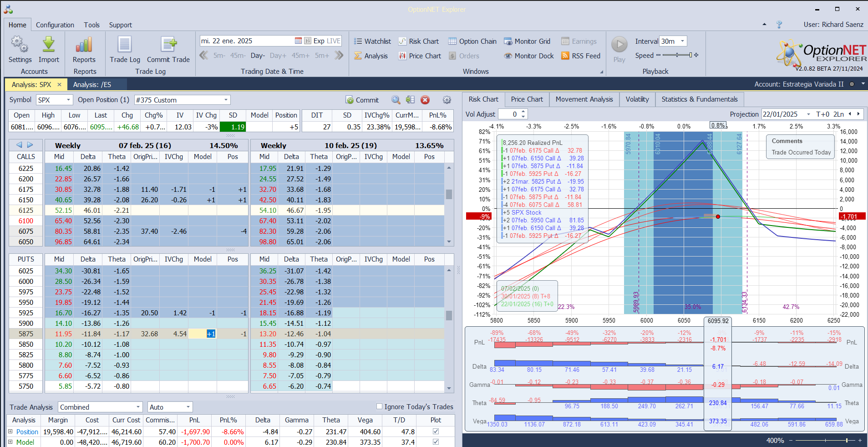Click the Commit Trade icon
The height and width of the screenshot is (447, 868).
coord(168,45)
